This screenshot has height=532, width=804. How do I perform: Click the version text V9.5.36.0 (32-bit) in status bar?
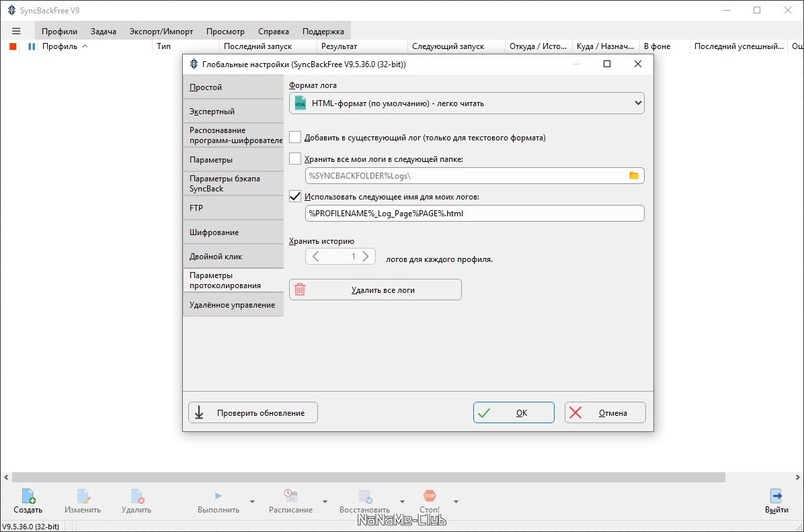(31, 527)
